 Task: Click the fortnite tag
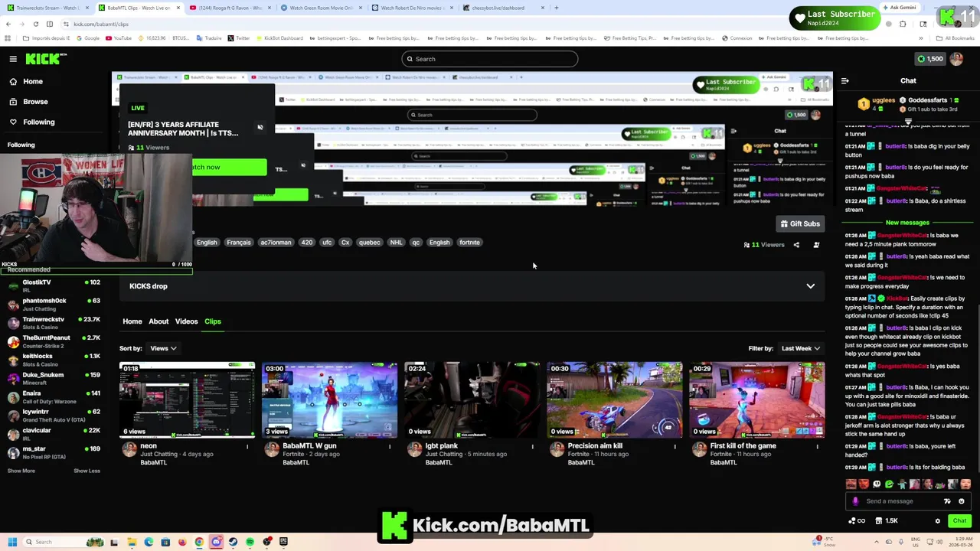coord(469,243)
